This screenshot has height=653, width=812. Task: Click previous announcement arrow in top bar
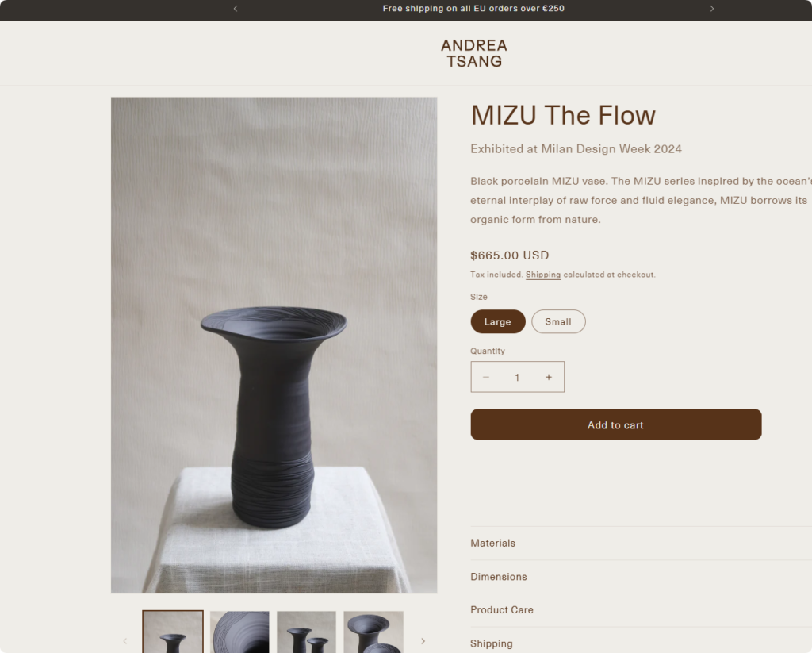(236, 9)
